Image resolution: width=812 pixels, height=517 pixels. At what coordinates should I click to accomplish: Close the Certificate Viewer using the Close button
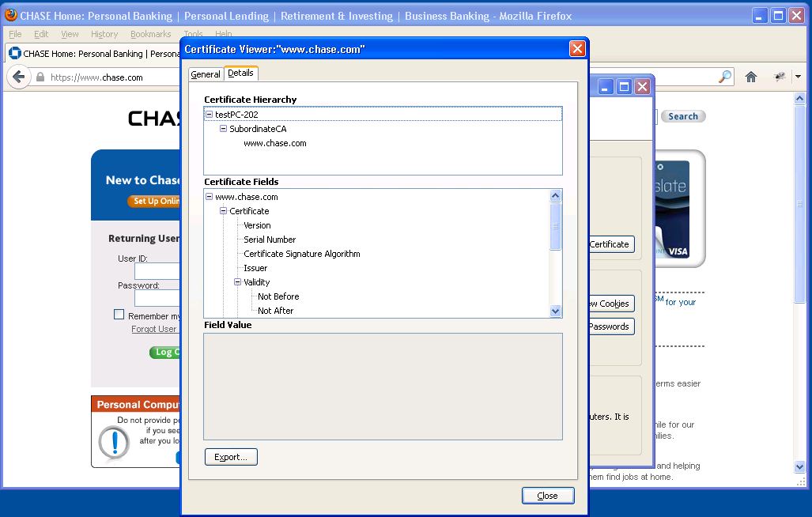point(548,496)
